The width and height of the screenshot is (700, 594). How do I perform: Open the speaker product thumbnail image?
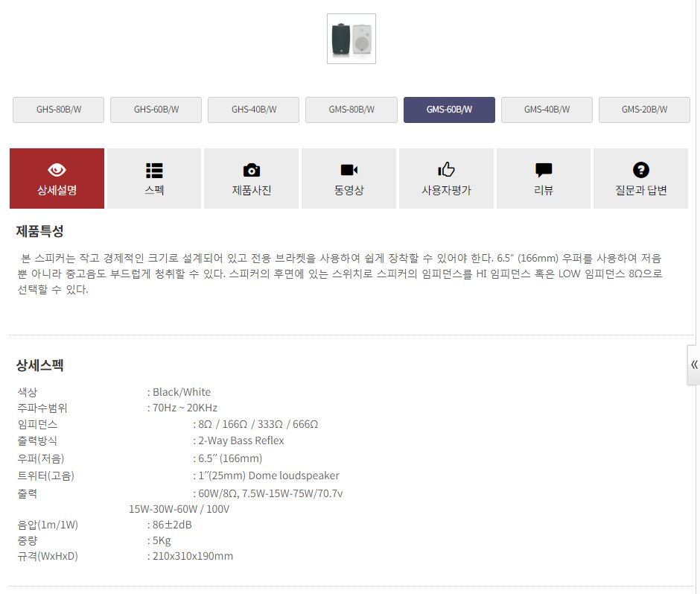pos(351,39)
